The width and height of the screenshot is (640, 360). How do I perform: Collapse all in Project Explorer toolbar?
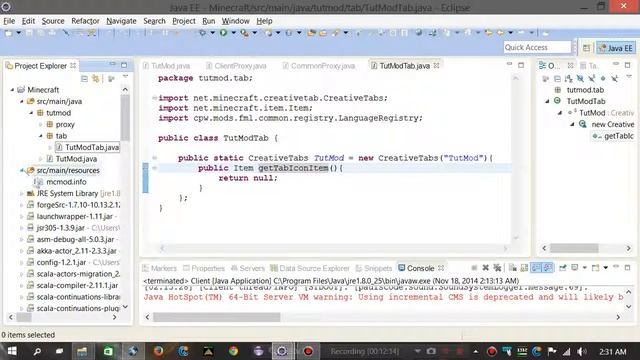(84, 78)
